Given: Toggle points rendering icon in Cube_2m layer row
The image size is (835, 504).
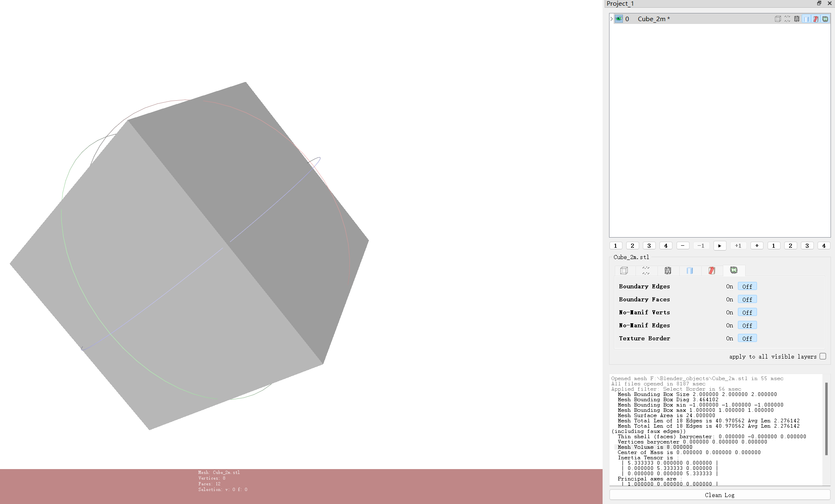Looking at the screenshot, I should [787, 19].
